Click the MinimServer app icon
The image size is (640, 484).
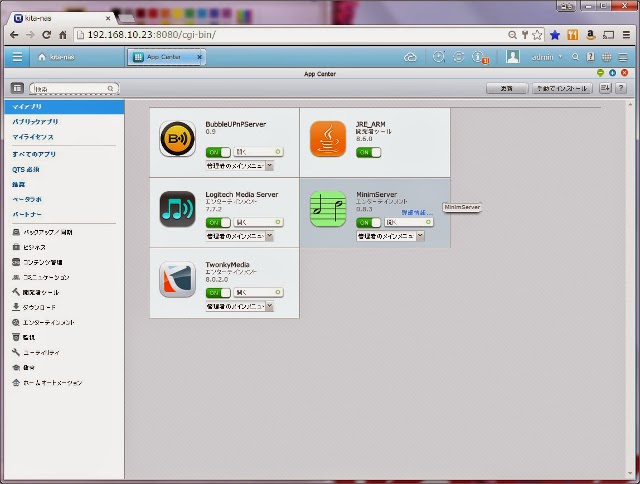(328, 209)
